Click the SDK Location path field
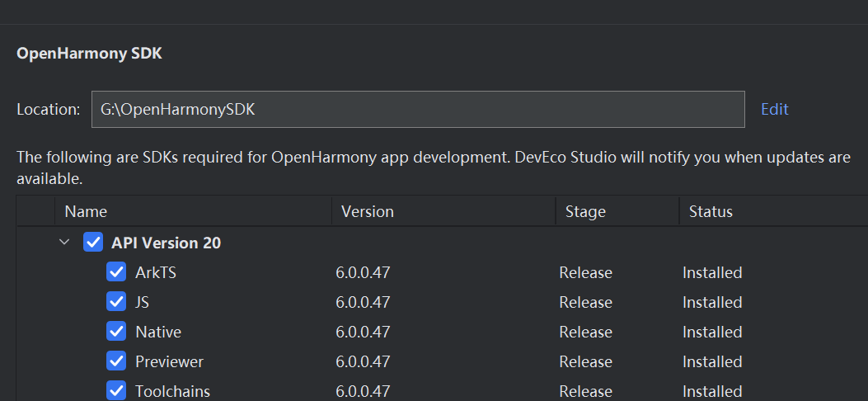 point(418,110)
